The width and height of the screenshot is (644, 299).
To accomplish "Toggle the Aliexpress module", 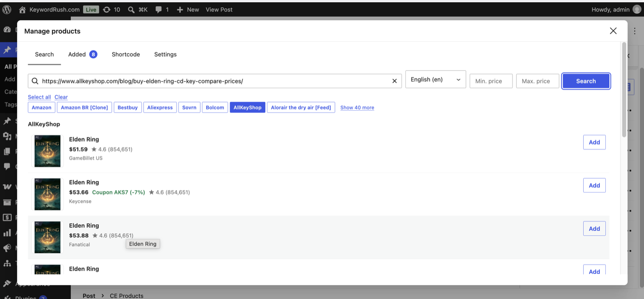I will pyautogui.click(x=160, y=107).
